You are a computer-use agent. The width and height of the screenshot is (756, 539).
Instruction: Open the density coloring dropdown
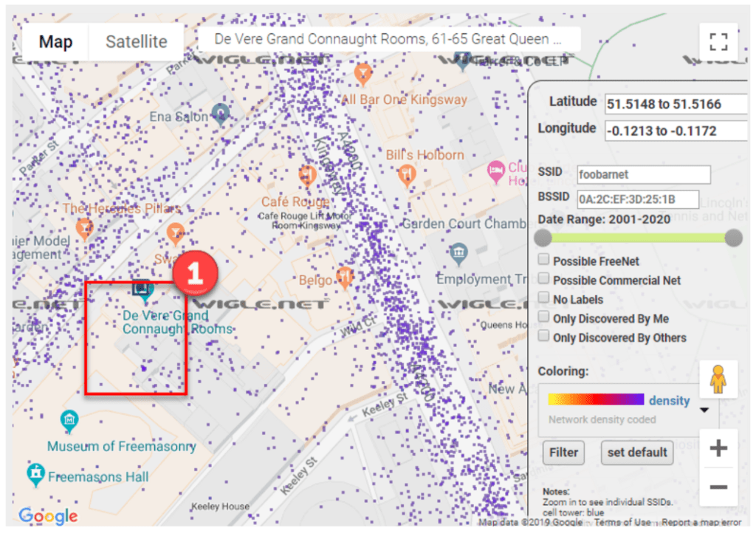coord(704,411)
